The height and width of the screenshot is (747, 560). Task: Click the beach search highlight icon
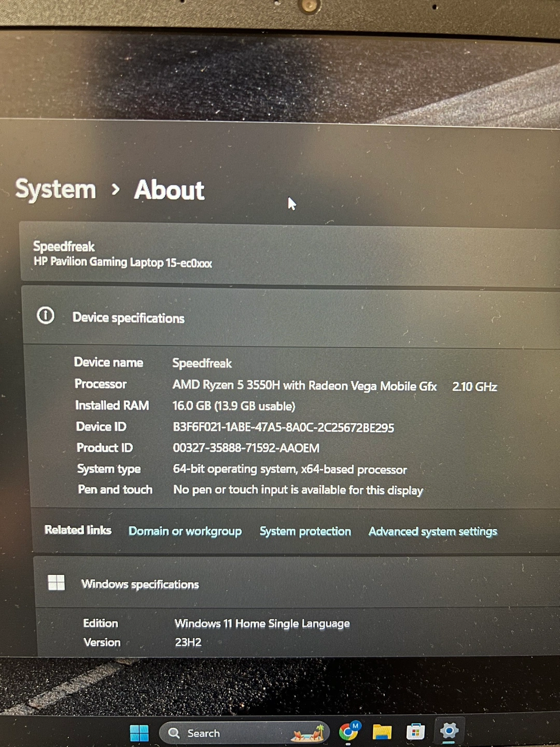coord(308,733)
